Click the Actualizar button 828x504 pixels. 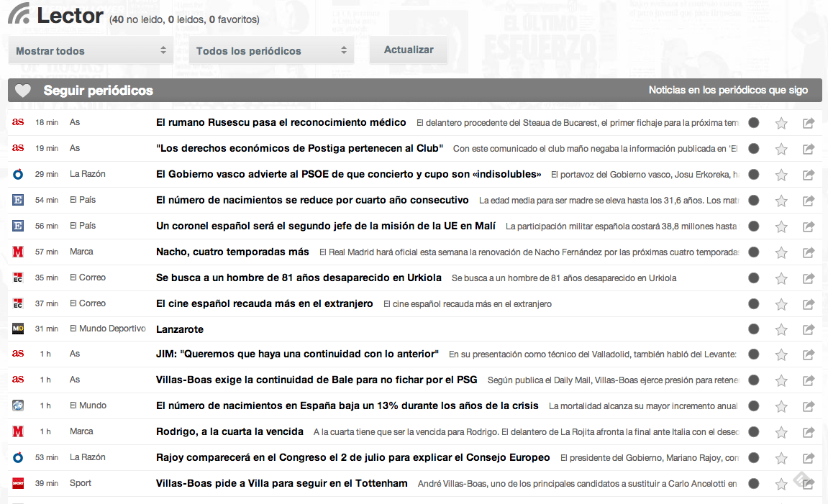(x=408, y=50)
